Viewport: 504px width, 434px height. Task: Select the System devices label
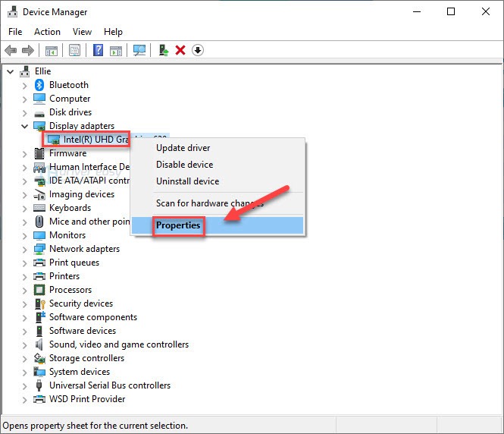(80, 372)
